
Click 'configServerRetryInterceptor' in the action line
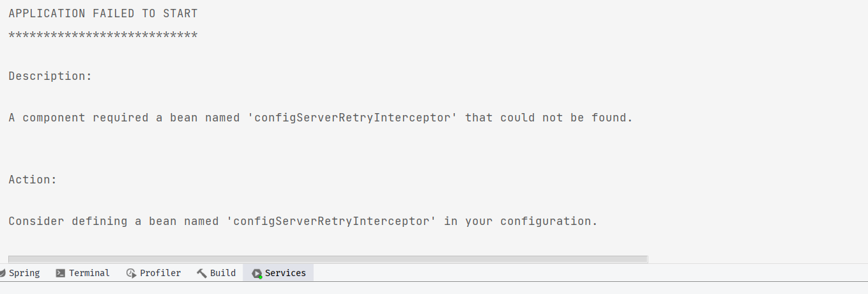(331, 221)
